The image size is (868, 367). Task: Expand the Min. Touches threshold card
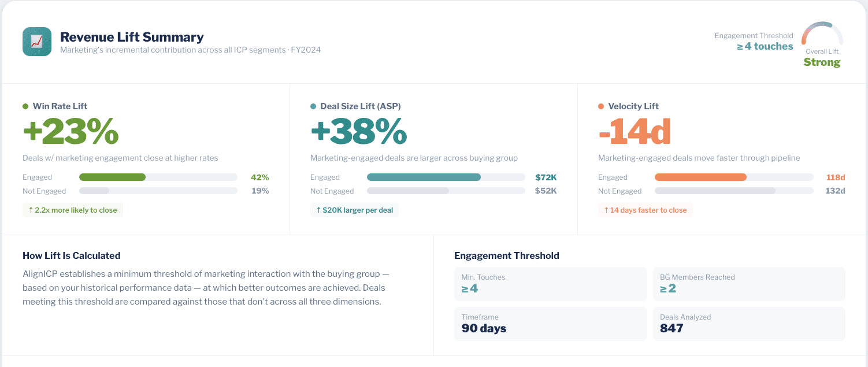point(550,284)
